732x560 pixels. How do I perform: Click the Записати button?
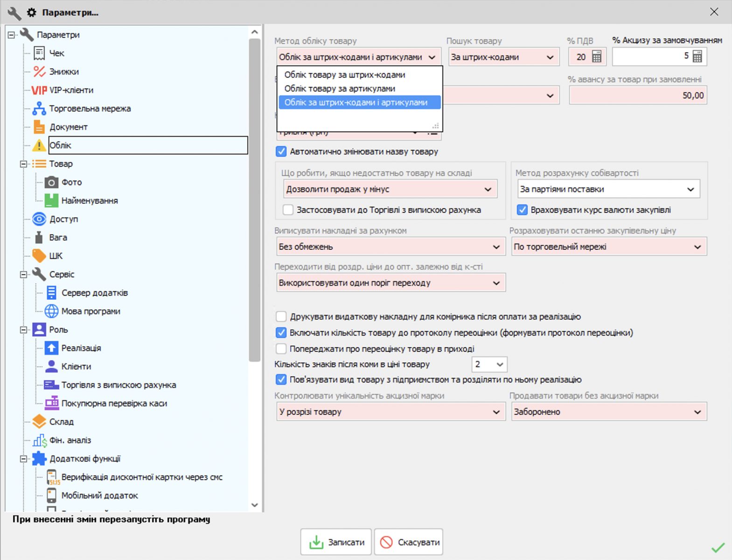click(x=336, y=542)
